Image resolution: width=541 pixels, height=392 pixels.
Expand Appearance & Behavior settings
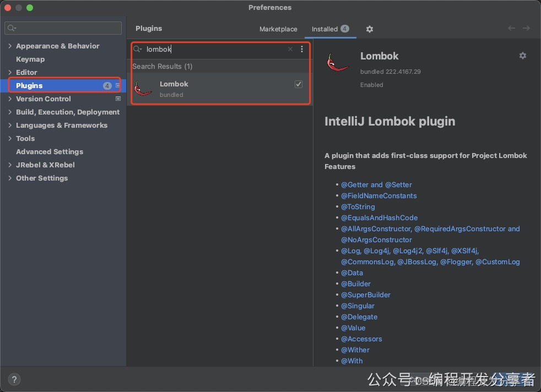pyautogui.click(x=10, y=46)
